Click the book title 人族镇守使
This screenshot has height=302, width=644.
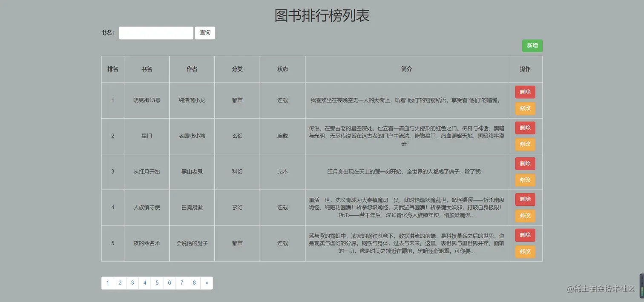pyautogui.click(x=147, y=208)
